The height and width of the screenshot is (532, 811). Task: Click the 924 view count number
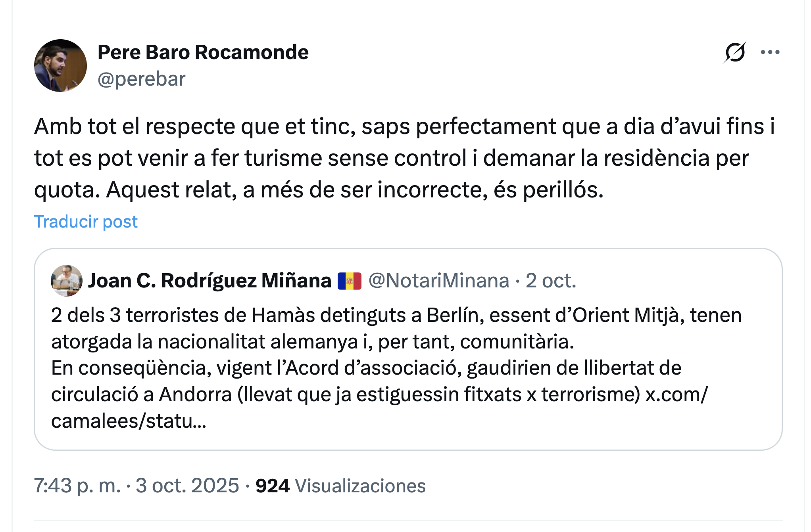tap(273, 486)
